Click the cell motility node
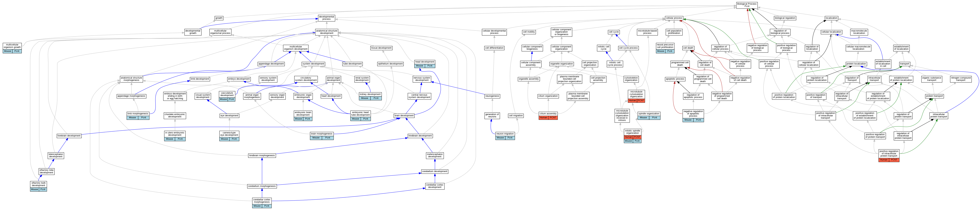 [529, 32]
